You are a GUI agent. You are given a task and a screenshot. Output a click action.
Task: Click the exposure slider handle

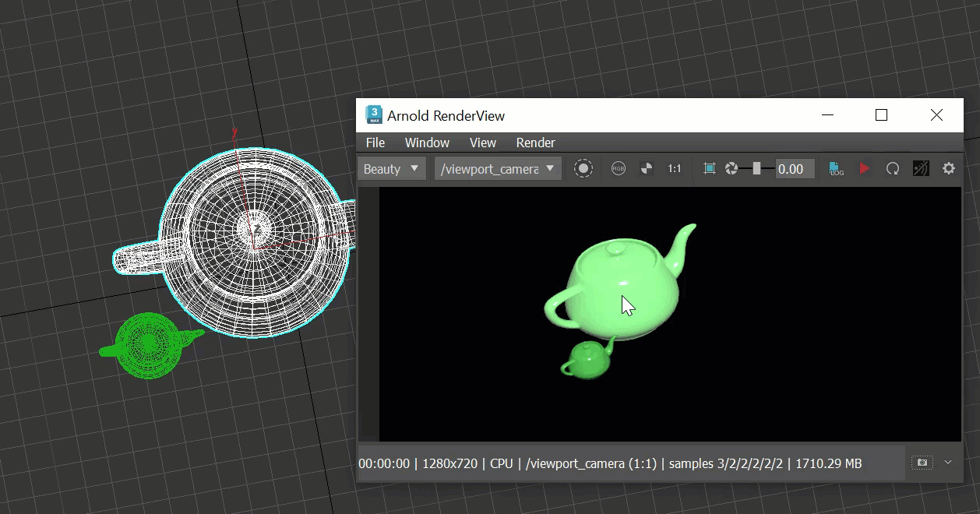click(x=756, y=168)
